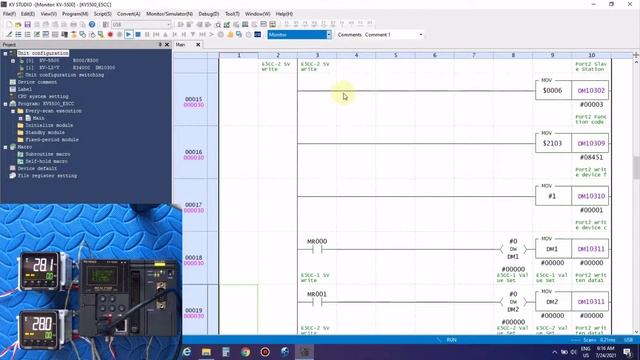
Task: Open the Monitor/Simulator menu
Action: pyautogui.click(x=169, y=14)
